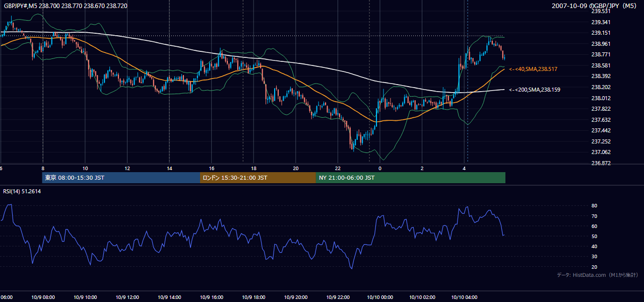Image resolution: width=644 pixels, height=302 pixels.
Task: Click the 10/9 16:00 time axis label
Action: (211, 297)
